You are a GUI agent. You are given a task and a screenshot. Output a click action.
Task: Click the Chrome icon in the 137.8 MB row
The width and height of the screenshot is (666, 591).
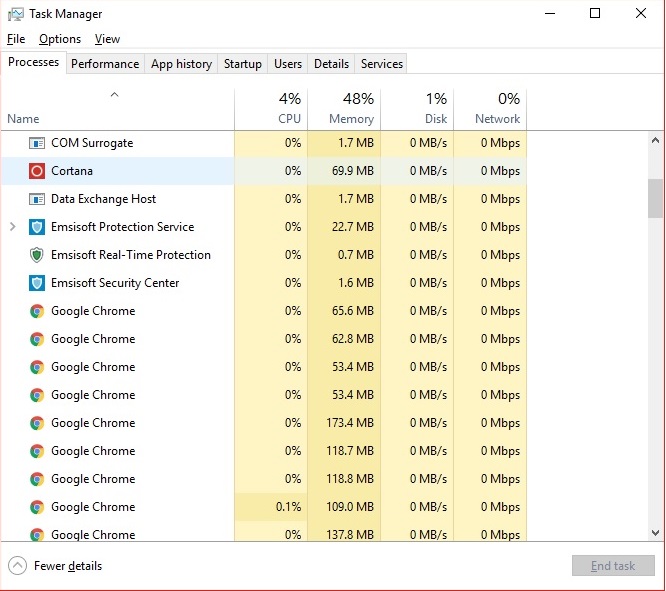tap(37, 534)
